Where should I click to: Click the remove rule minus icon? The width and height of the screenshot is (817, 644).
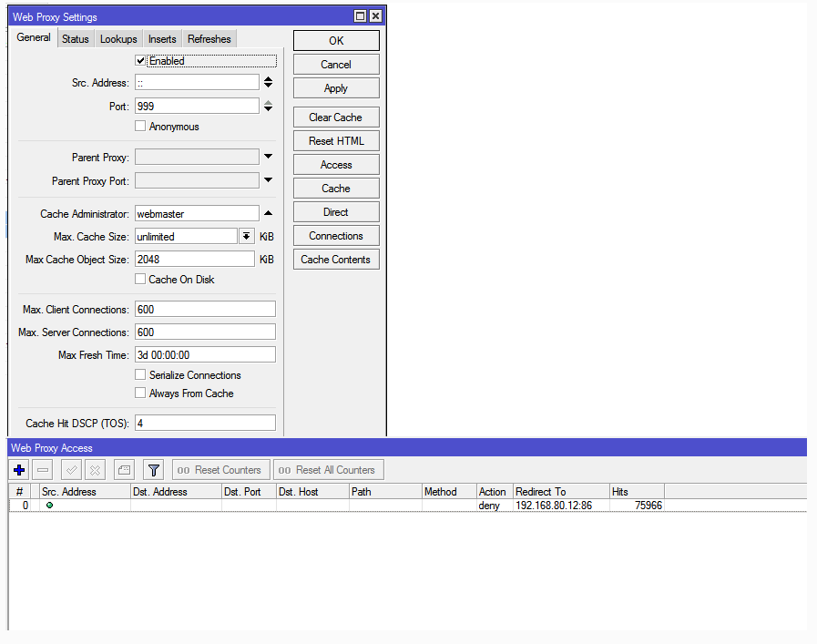point(43,470)
